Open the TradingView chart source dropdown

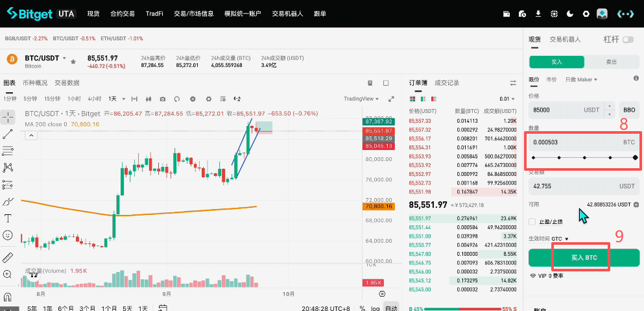coord(361,99)
